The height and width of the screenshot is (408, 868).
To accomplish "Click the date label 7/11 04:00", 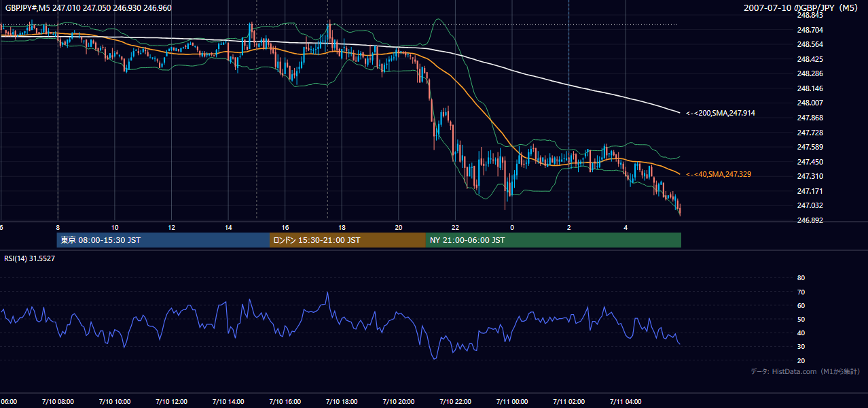I will (x=626, y=402).
